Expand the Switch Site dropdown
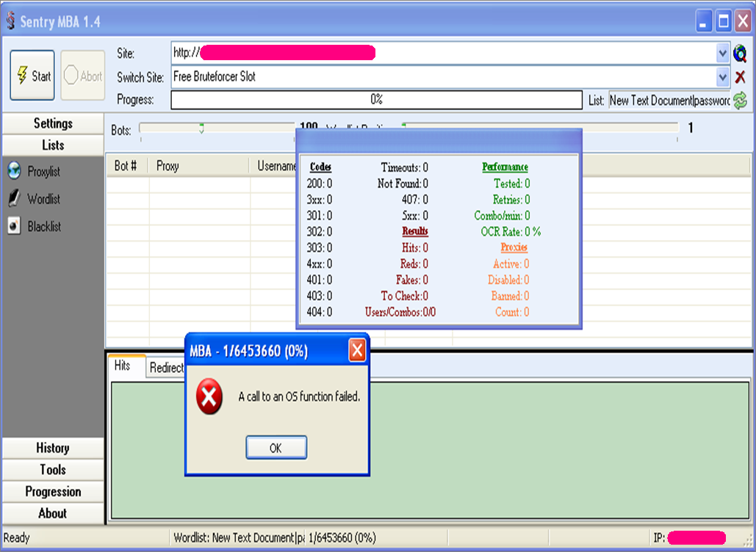This screenshot has width=756, height=552. click(722, 76)
